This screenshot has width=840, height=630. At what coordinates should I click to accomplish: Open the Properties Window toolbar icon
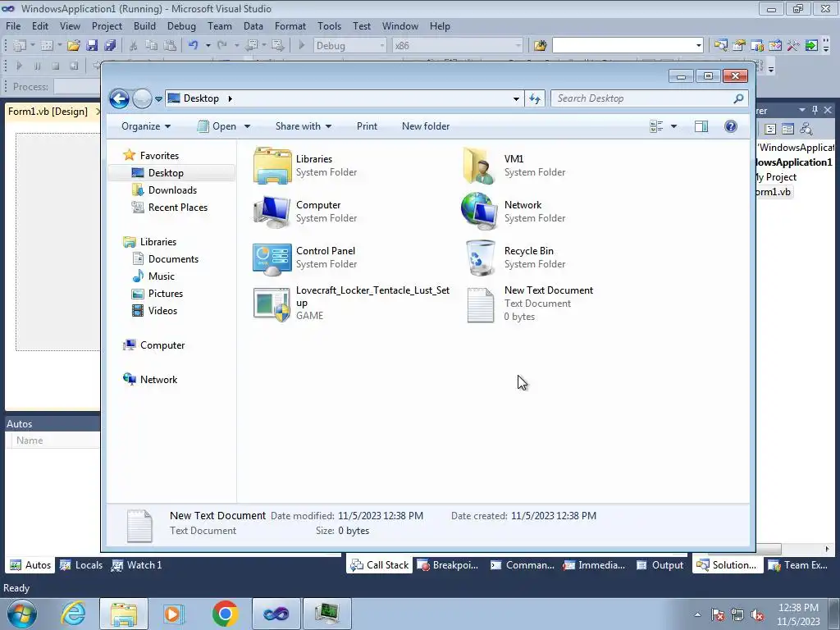[739, 46]
